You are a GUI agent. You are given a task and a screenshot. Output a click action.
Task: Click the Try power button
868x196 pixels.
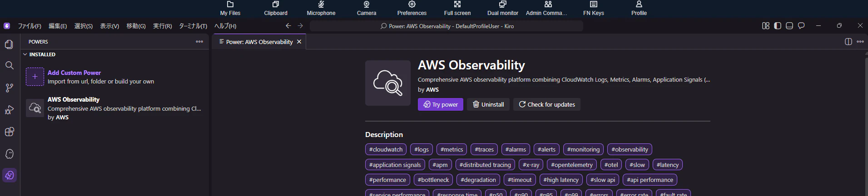[441, 104]
